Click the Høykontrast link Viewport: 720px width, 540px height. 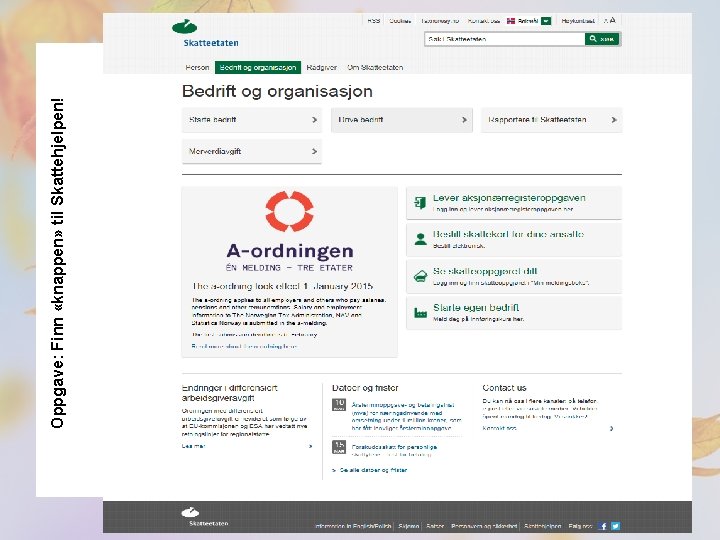pyautogui.click(x=578, y=21)
